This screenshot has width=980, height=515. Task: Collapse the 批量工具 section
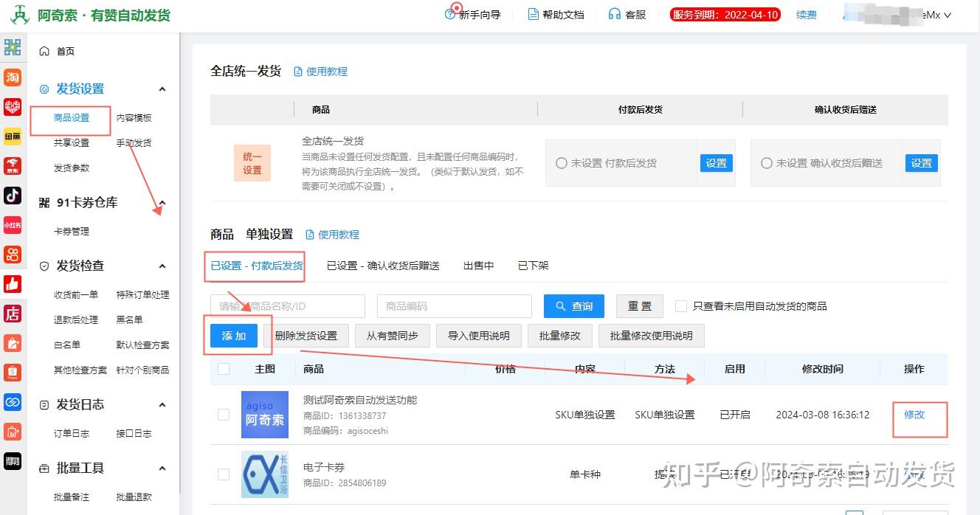click(x=162, y=469)
